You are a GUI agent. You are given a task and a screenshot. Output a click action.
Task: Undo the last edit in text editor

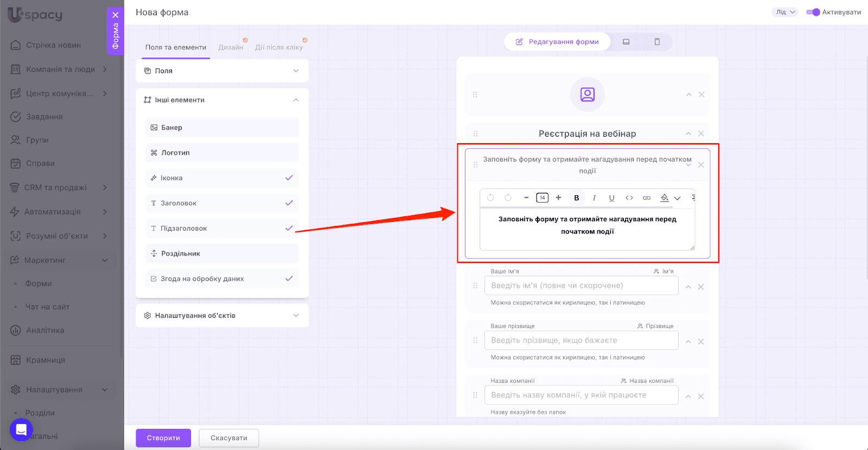click(490, 198)
